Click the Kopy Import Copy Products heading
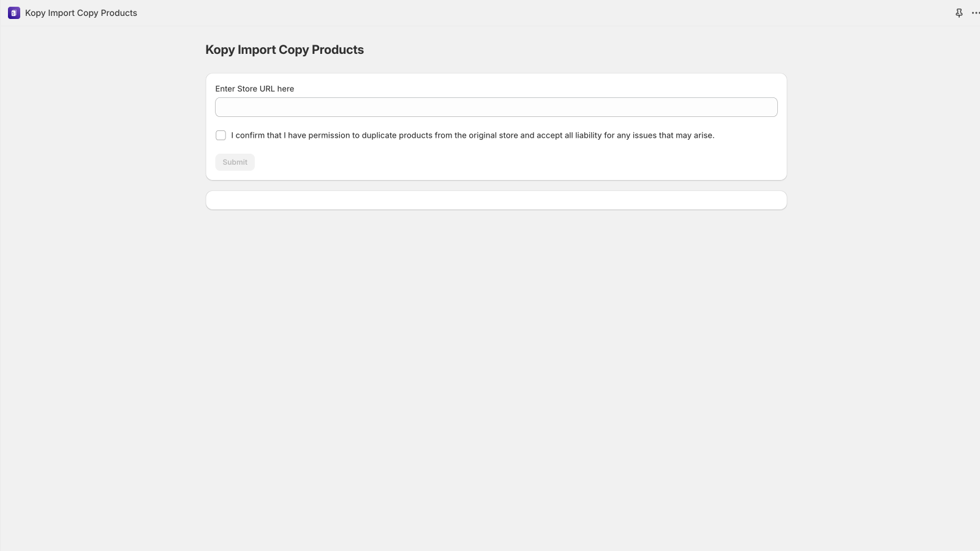 pyautogui.click(x=284, y=50)
